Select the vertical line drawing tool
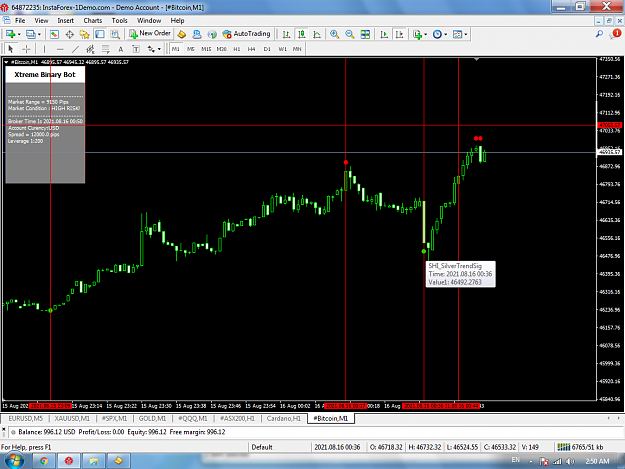625x469 pixels. tap(44, 49)
